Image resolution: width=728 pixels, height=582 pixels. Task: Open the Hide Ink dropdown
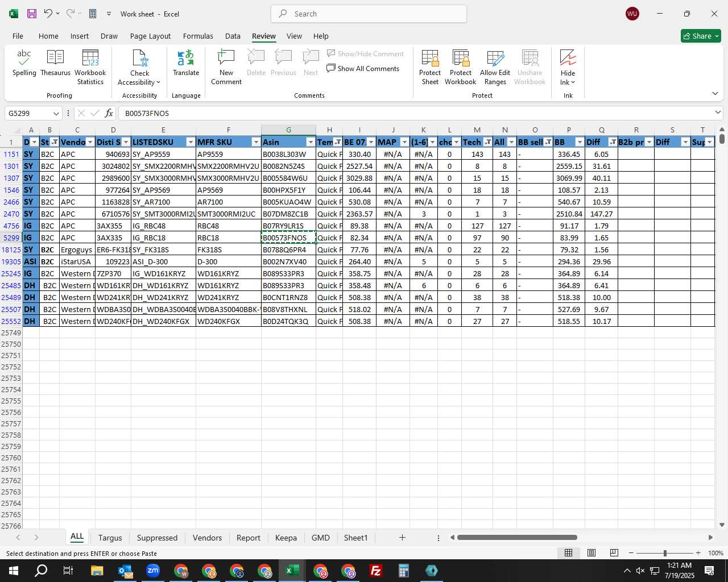click(568, 68)
